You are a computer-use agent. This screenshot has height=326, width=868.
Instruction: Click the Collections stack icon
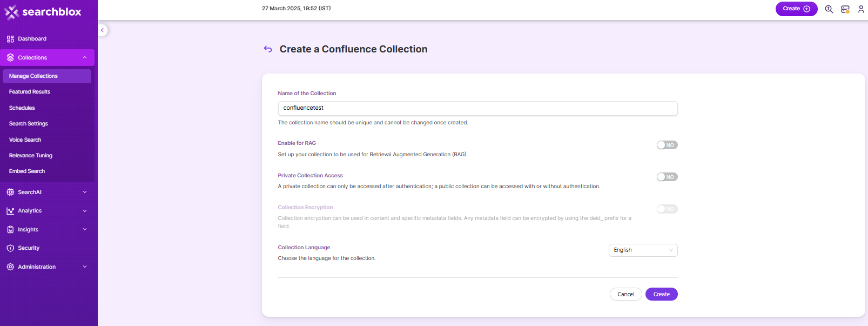pyautogui.click(x=10, y=57)
